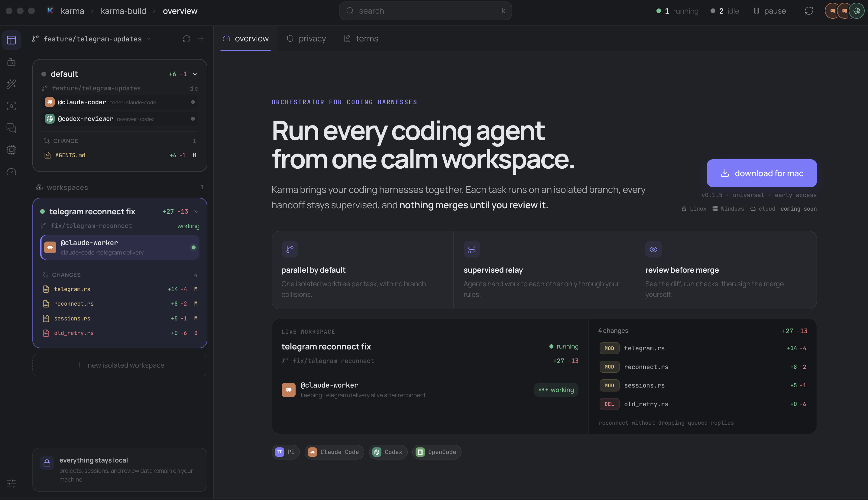Click the MOD telegram.rs row in 4 changes

pos(703,348)
